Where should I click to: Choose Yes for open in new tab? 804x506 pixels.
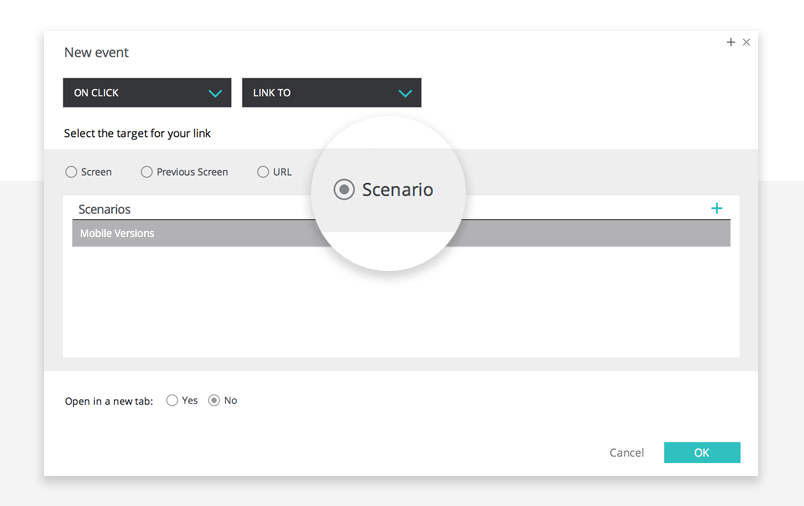coord(172,400)
